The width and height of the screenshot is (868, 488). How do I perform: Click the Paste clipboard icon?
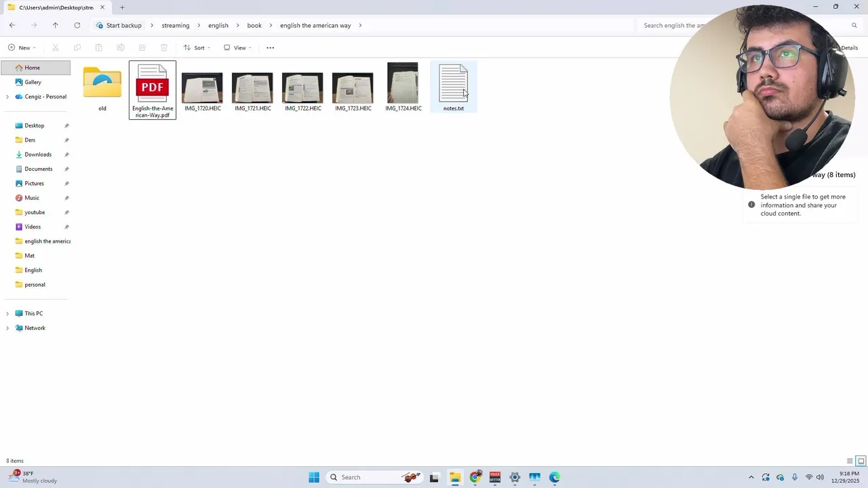tap(99, 47)
